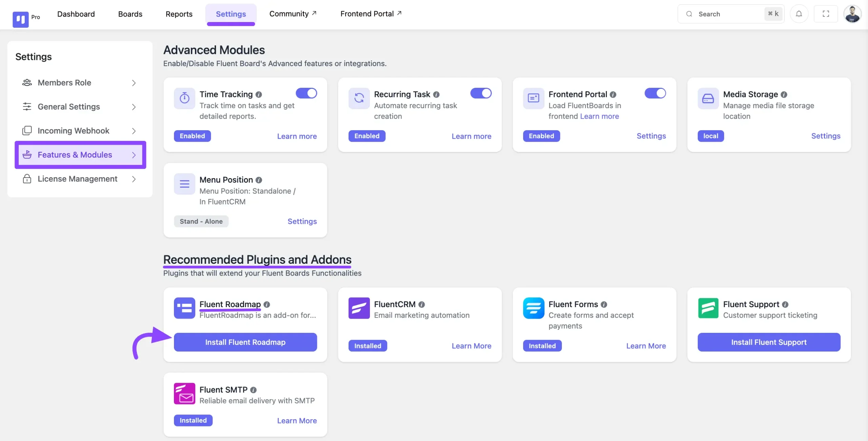The height and width of the screenshot is (441, 868).
Task: Click the Members Role people icon
Action: 27,83
